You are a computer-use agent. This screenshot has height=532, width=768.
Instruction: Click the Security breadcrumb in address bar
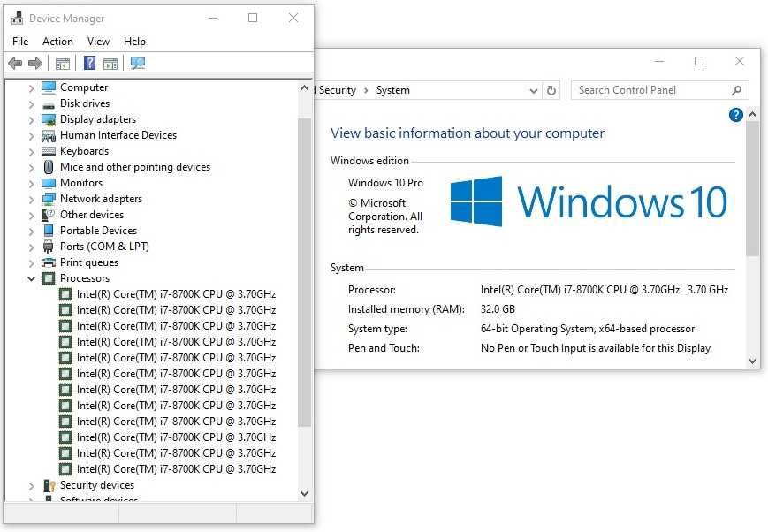click(337, 90)
